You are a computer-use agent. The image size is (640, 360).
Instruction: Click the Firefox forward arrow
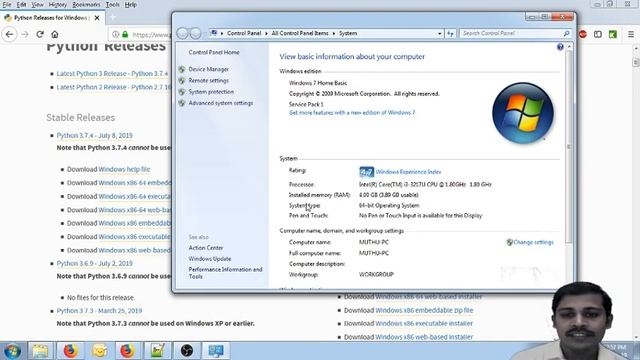[25, 34]
